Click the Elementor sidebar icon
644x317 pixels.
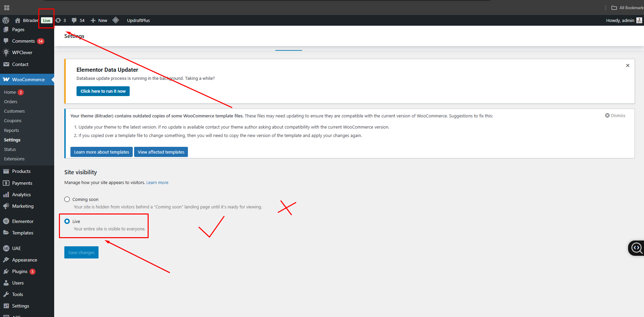click(x=6, y=221)
